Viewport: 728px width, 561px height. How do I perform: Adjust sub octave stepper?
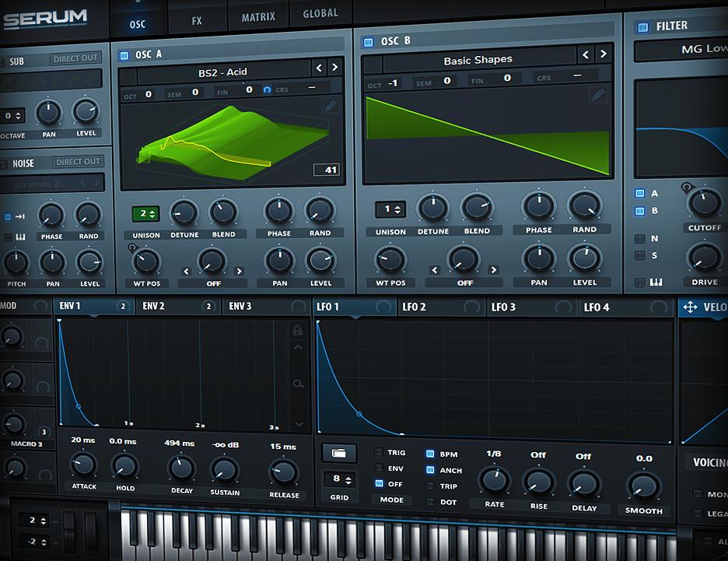[x=12, y=116]
